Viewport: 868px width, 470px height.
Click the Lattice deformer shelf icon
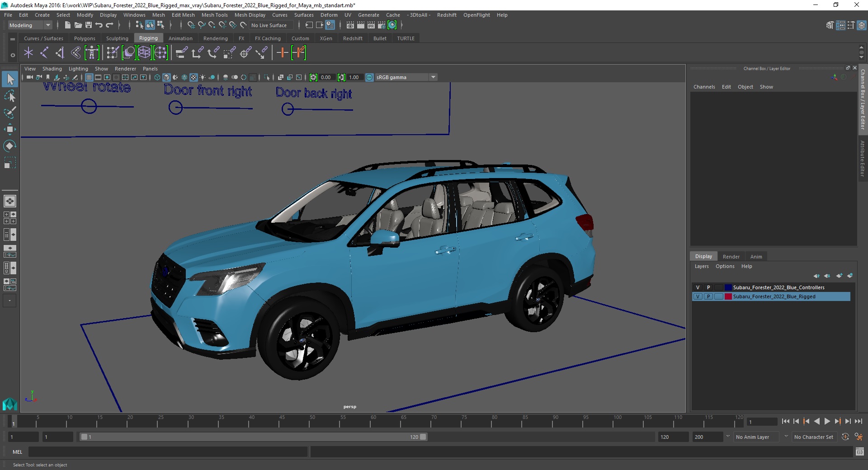pos(144,53)
